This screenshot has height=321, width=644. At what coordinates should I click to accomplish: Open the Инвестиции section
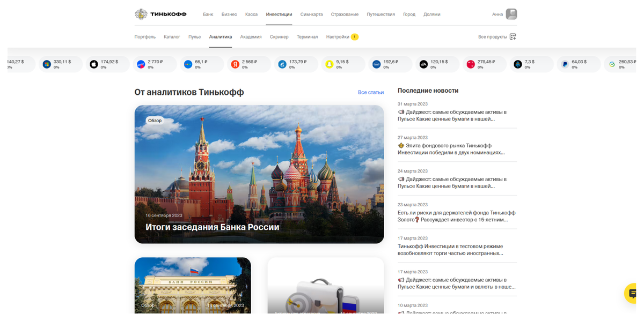pyautogui.click(x=279, y=14)
